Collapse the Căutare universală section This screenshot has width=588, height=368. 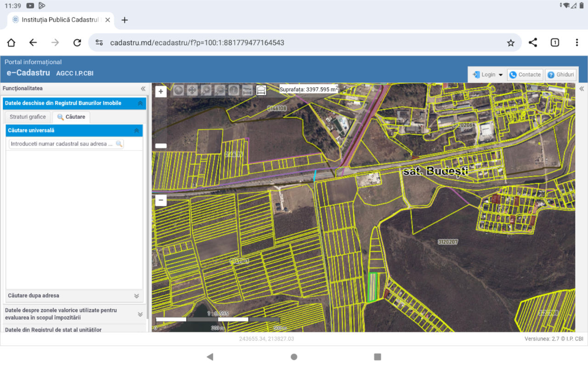[74, 130]
